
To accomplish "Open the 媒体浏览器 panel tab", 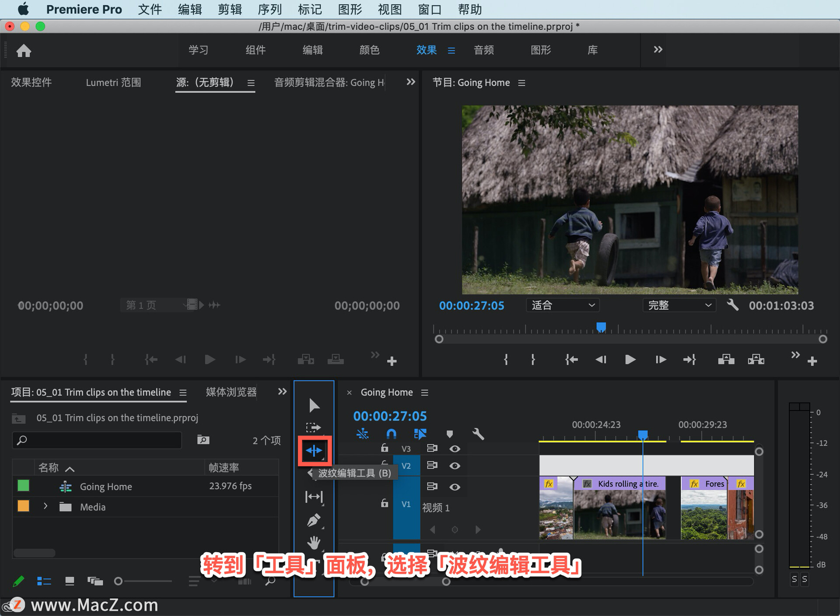I will click(231, 392).
